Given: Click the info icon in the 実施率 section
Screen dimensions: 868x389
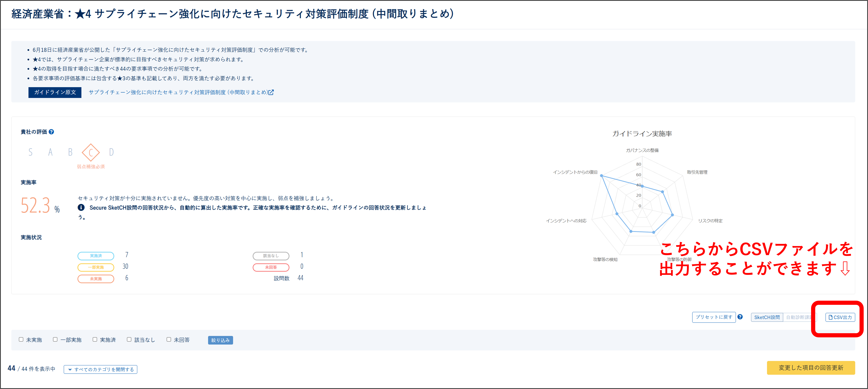Looking at the screenshot, I should (x=81, y=207).
